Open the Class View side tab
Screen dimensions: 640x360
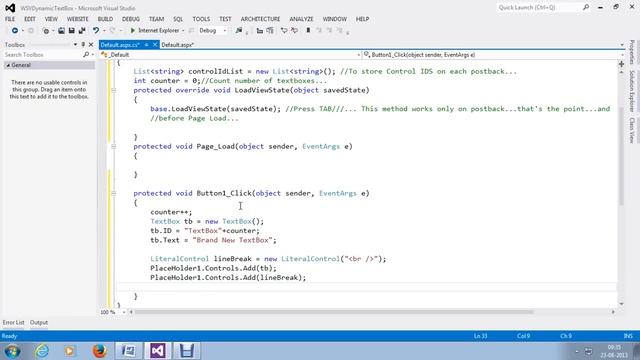click(x=631, y=131)
